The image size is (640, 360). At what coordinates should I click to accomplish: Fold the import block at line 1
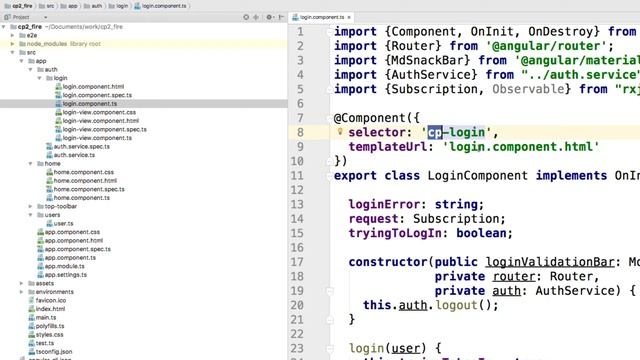click(329, 31)
